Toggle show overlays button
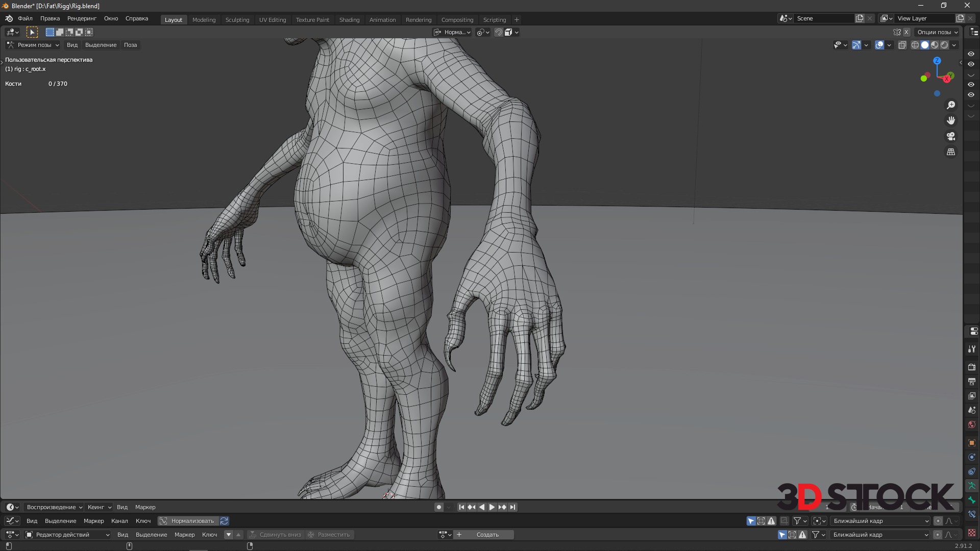Screen dimensions: 980x551 coord(879,45)
